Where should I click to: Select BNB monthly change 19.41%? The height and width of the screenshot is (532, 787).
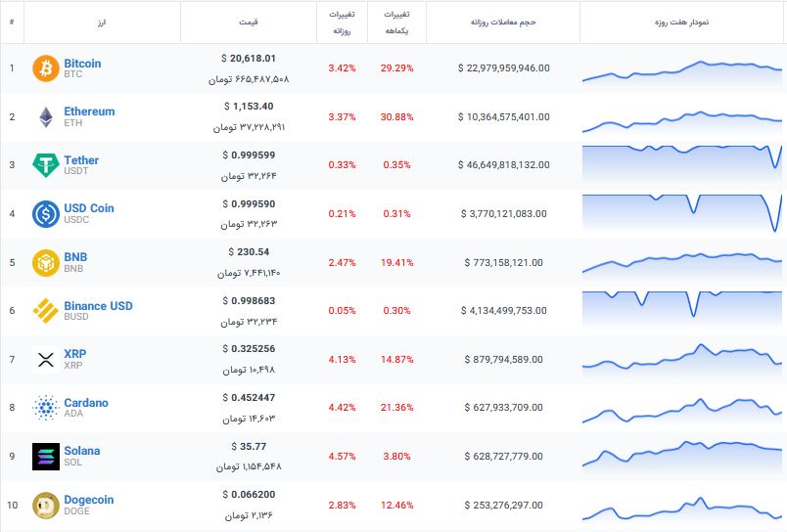(x=396, y=263)
